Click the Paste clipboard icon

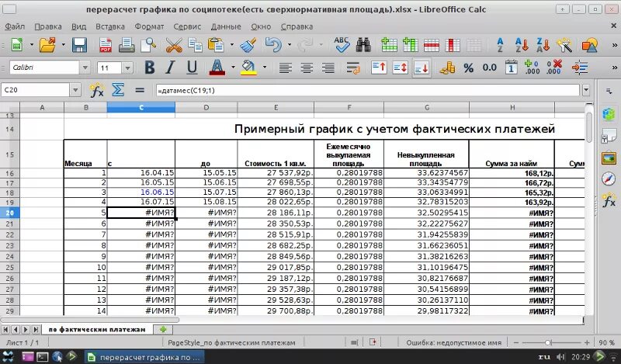217,45
